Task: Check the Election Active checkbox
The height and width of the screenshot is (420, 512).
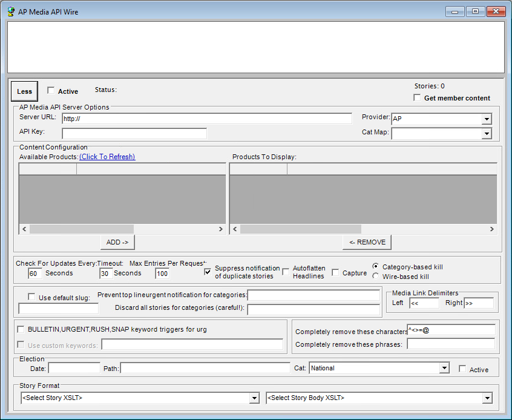Action: [x=462, y=369]
